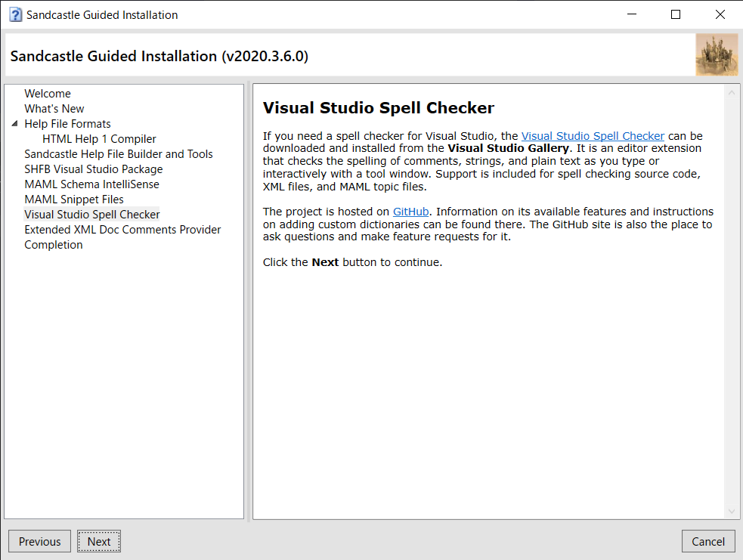Click the Previous button
The width and height of the screenshot is (743, 560).
point(39,541)
